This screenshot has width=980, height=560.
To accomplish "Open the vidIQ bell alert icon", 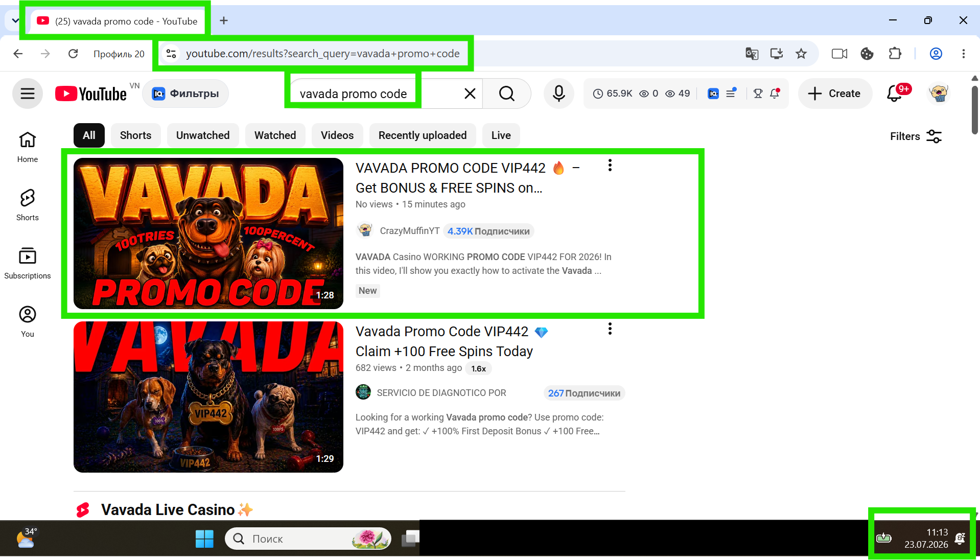I will tap(775, 94).
